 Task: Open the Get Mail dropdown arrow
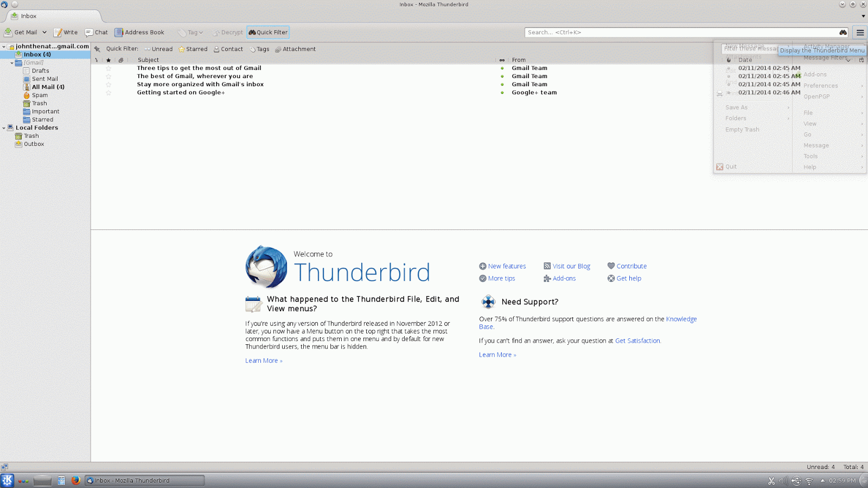[44, 33]
